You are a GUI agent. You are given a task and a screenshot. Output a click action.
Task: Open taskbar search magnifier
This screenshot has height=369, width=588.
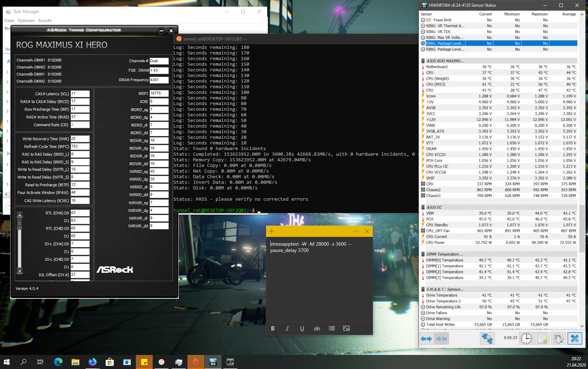click(x=24, y=362)
